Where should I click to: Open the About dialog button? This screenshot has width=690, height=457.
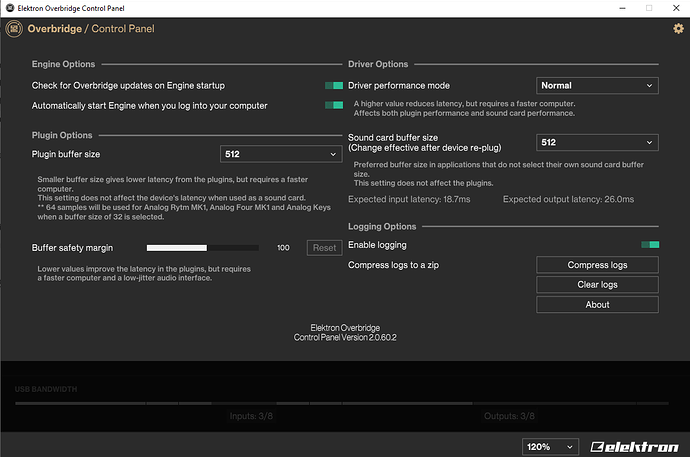click(597, 305)
